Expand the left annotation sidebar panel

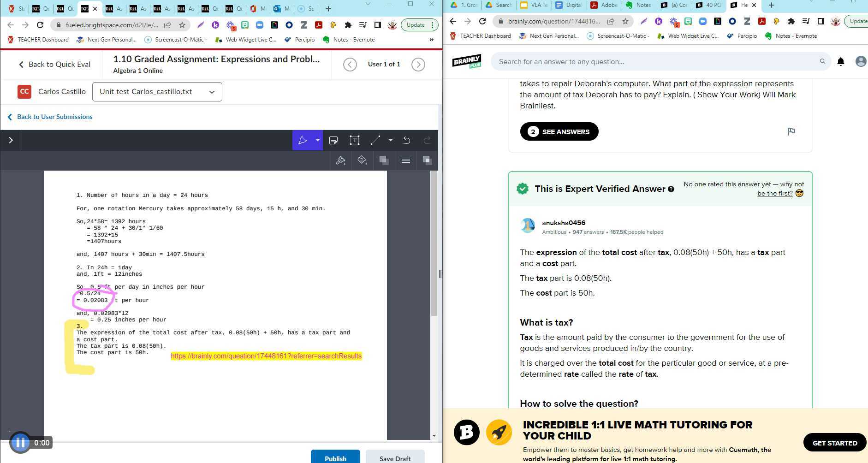click(11, 140)
